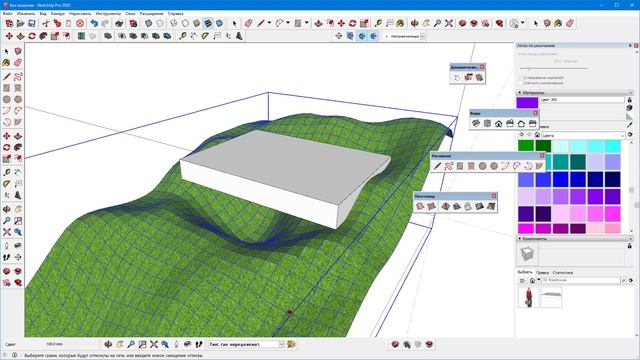This screenshot has height=360, width=640.
Task: Open the Файл menu
Action: [x=8, y=13]
